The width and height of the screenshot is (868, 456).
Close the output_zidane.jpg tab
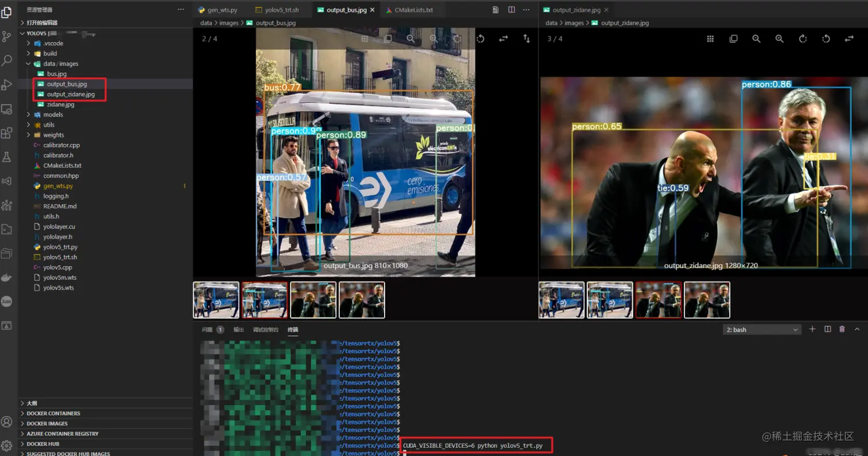[x=606, y=10]
